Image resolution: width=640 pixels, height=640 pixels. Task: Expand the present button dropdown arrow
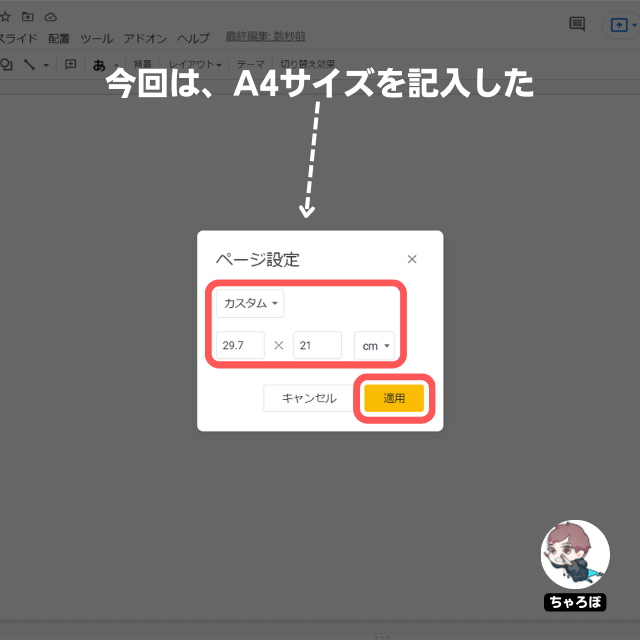pyautogui.click(x=634, y=25)
